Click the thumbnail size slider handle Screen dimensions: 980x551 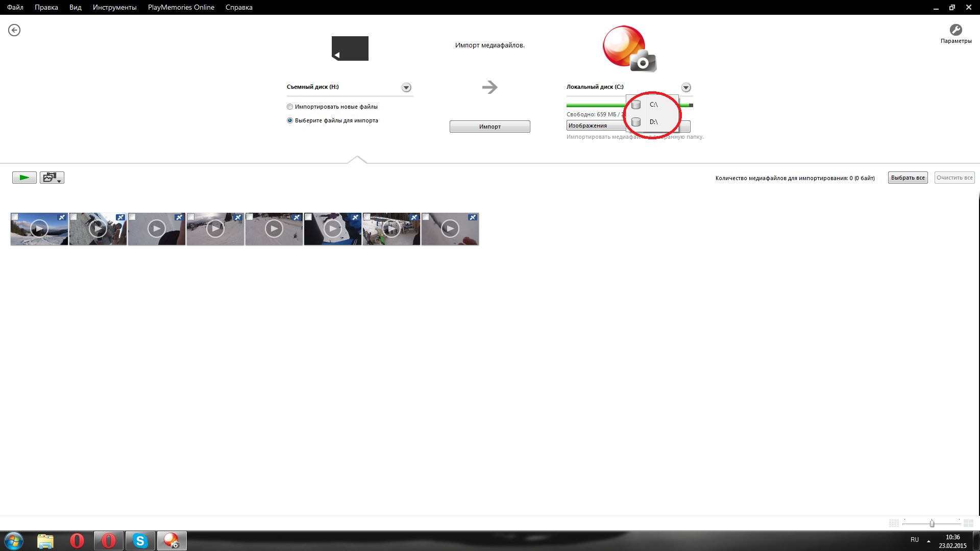pyautogui.click(x=932, y=523)
